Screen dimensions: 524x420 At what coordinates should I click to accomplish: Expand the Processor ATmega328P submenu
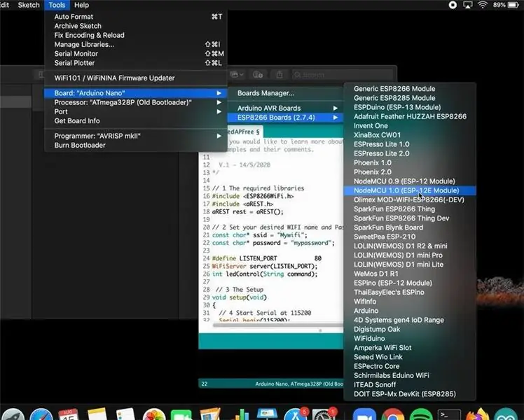click(136, 102)
